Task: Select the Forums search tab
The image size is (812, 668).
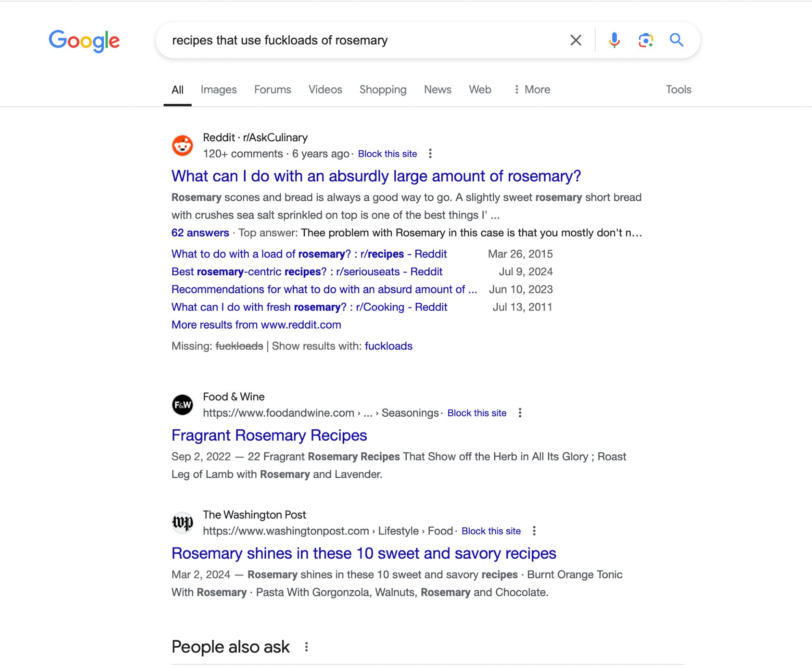Action: pos(272,89)
